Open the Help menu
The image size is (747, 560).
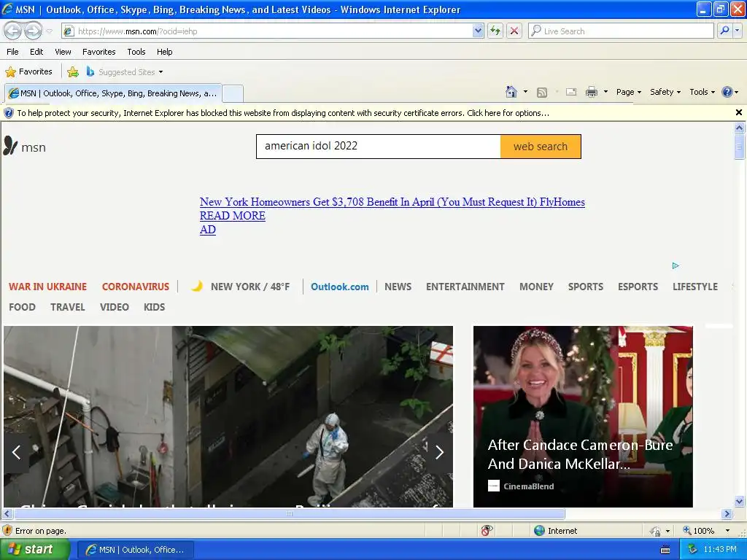(164, 52)
